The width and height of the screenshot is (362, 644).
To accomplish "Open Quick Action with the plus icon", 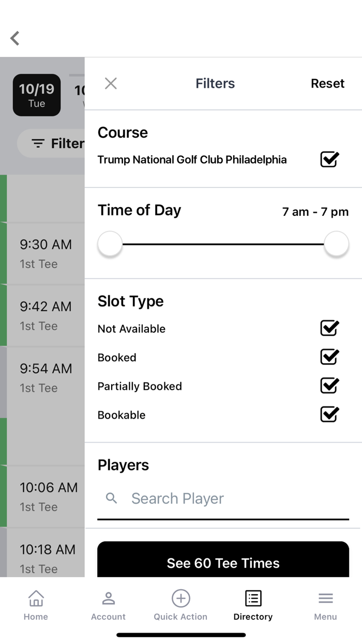I will 180,598.
